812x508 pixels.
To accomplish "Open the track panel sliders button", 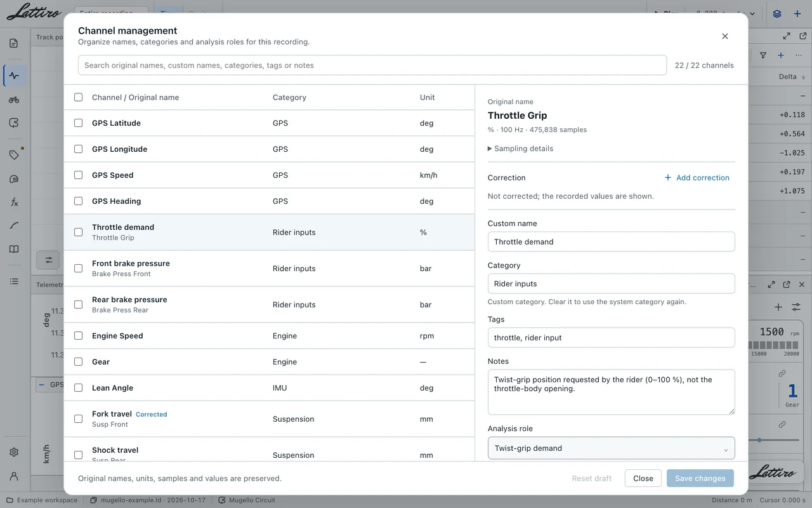I will click(48, 260).
